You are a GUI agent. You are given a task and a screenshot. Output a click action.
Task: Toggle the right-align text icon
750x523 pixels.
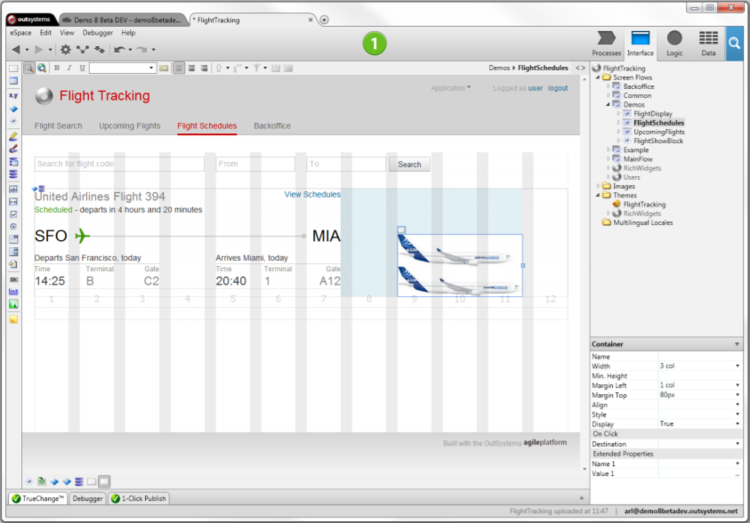[204, 68]
